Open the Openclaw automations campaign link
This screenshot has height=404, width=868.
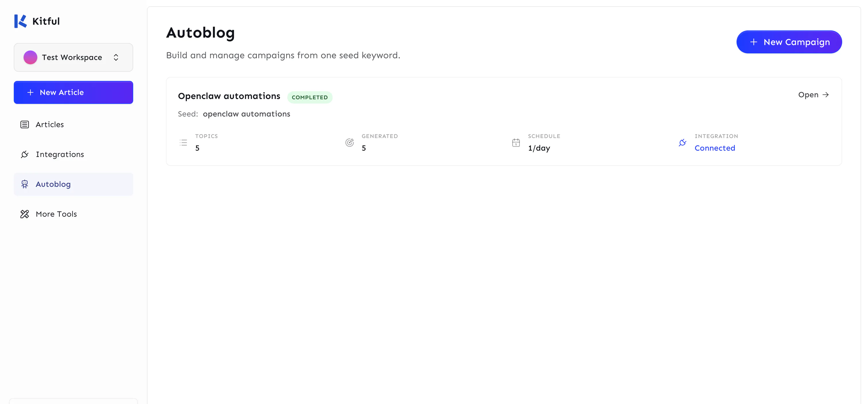[x=813, y=95]
